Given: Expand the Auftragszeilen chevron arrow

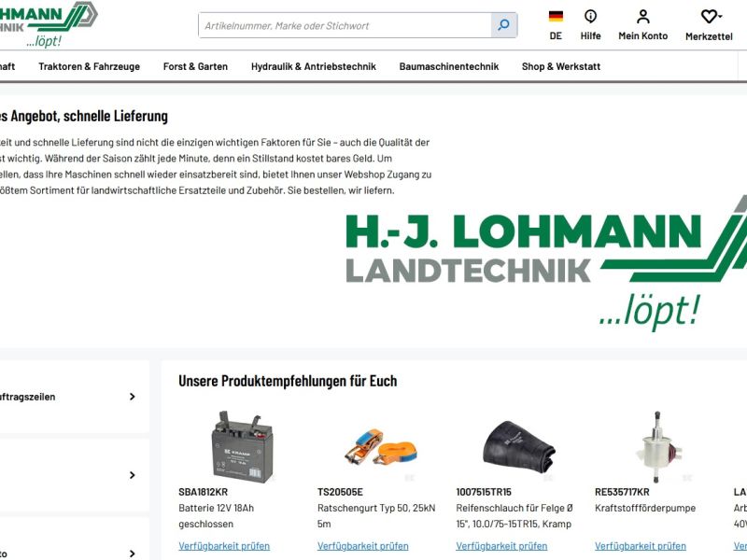Looking at the screenshot, I should 132,397.
